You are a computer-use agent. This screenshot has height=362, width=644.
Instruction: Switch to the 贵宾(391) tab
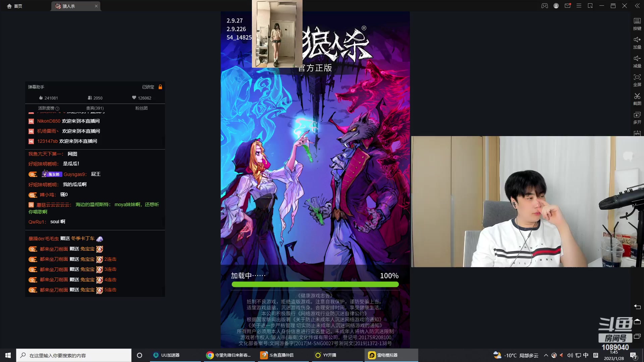(95, 108)
